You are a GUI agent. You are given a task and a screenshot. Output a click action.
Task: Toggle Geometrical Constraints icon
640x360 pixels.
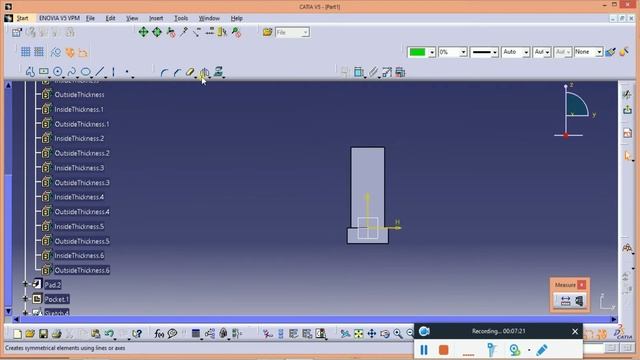click(70, 52)
